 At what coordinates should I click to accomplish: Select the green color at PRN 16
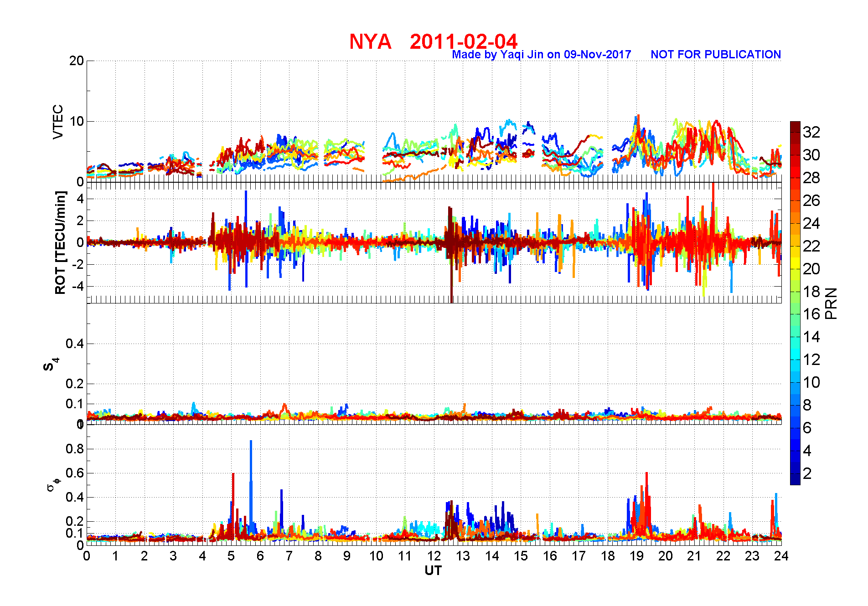pos(795,314)
